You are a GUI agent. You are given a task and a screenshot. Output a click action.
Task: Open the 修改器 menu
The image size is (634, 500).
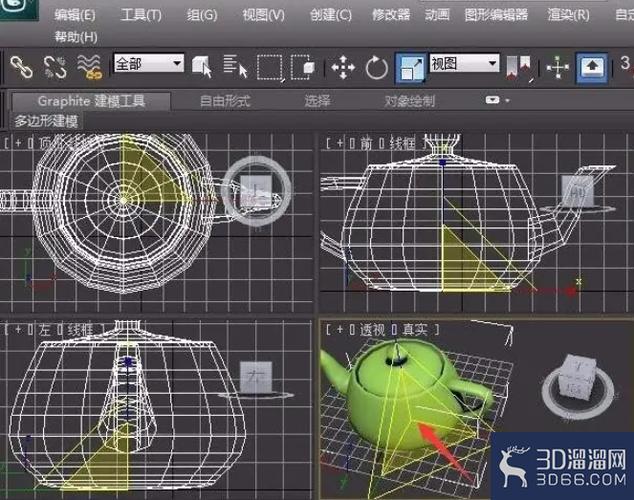pyautogui.click(x=391, y=15)
